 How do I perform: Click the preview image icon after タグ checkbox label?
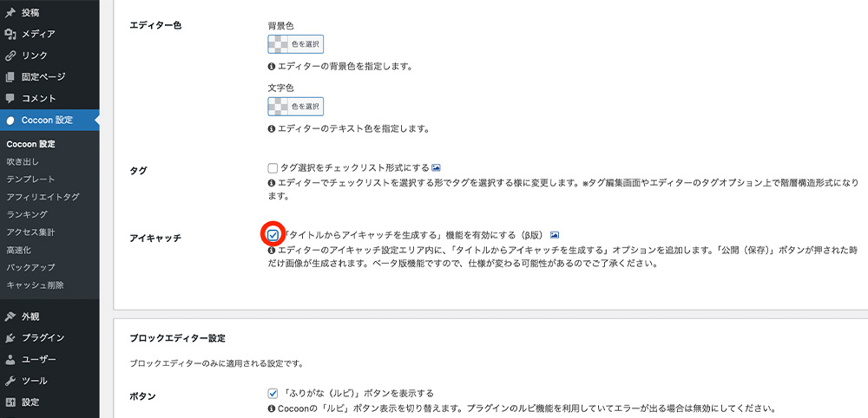pyautogui.click(x=437, y=167)
